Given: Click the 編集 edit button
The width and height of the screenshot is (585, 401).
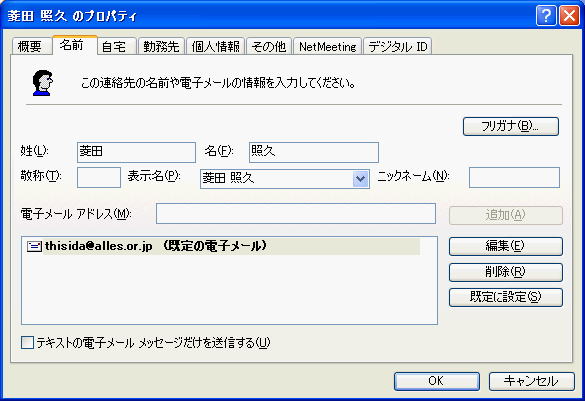Looking at the screenshot, I should tap(506, 246).
